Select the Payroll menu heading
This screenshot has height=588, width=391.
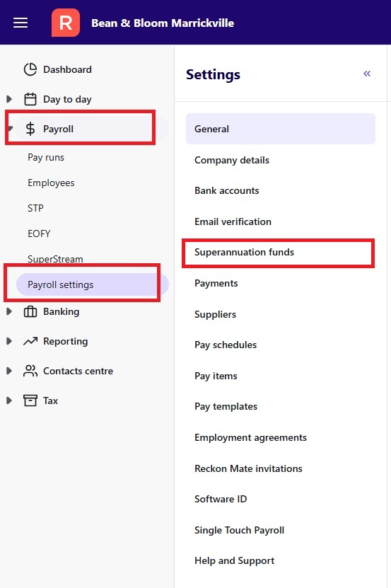click(59, 129)
